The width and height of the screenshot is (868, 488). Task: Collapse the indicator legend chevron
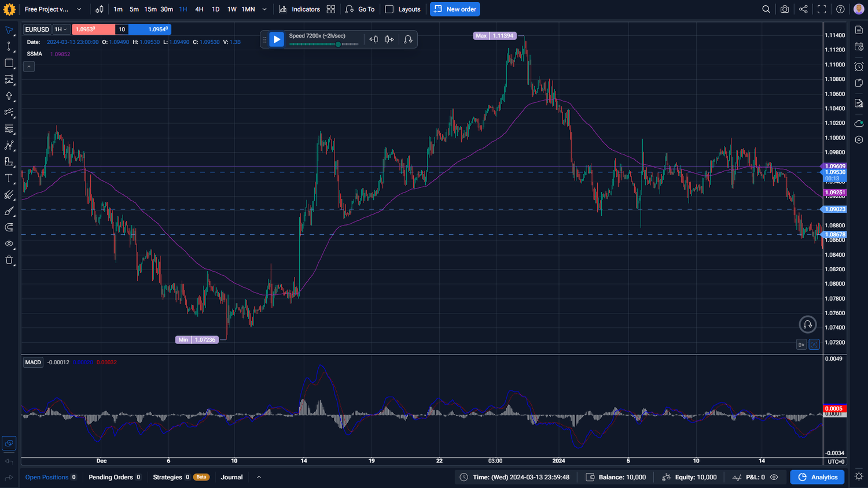[29, 66]
